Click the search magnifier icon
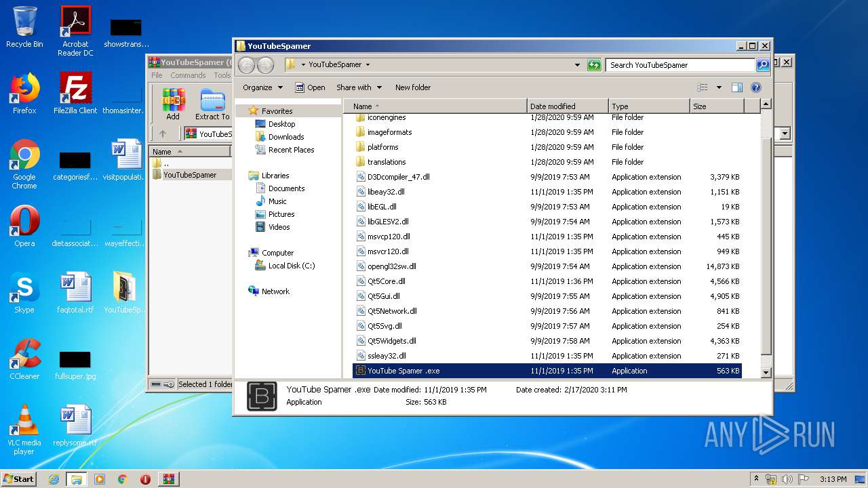Screen dimensions: 868x488 pos(763,65)
